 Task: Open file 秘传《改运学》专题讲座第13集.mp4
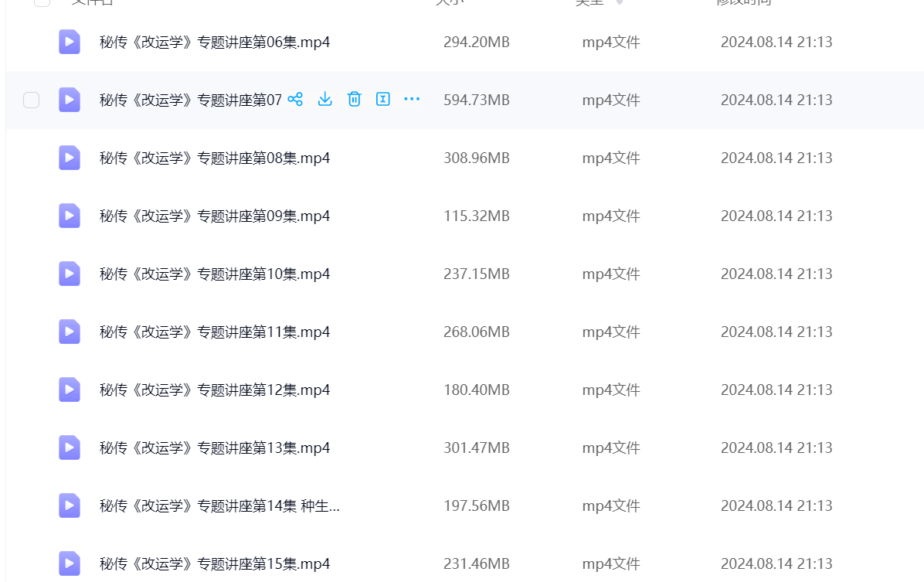tap(215, 448)
